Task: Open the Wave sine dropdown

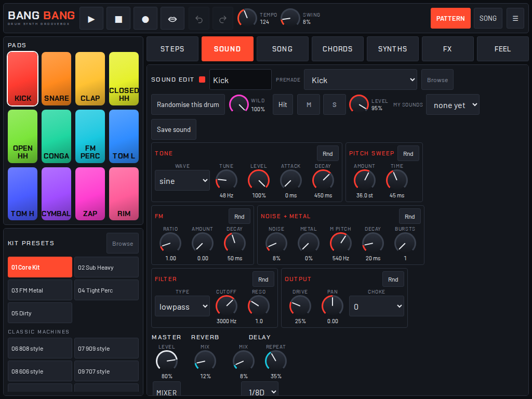Action: (182, 180)
